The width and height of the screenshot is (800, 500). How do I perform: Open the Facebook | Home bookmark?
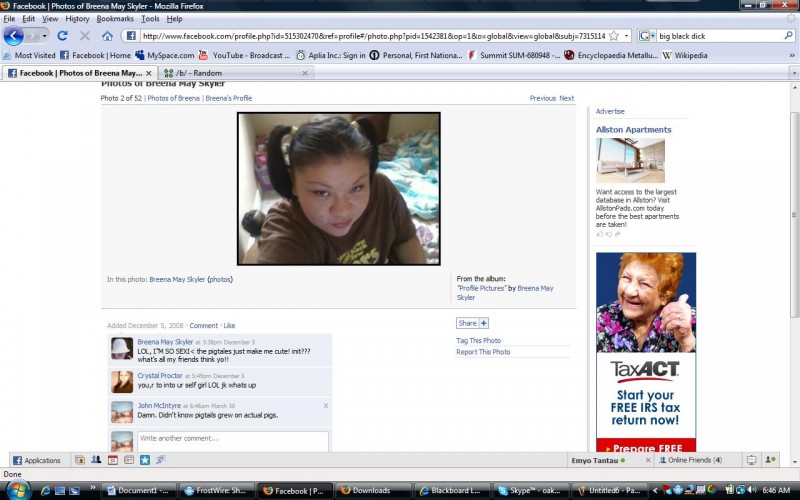coord(95,55)
